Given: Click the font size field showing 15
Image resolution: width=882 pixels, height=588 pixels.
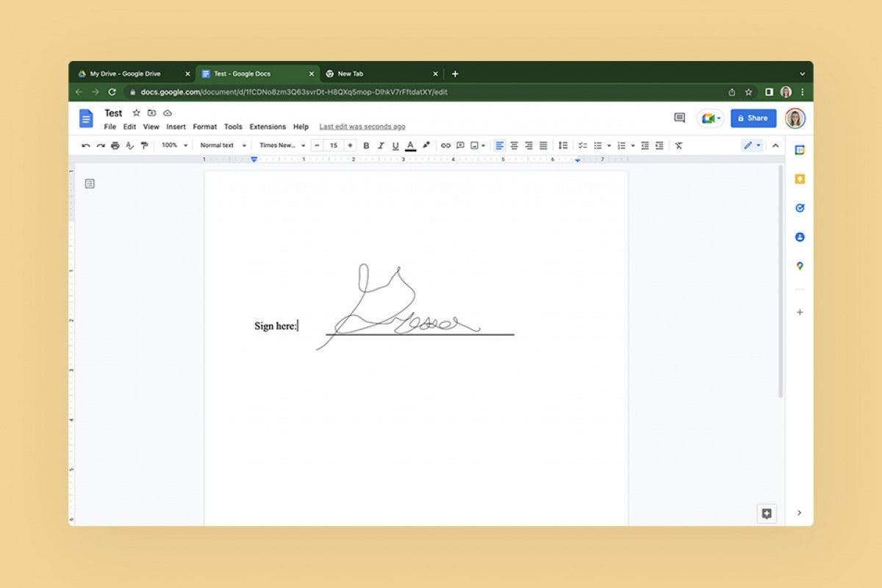Looking at the screenshot, I should point(333,146).
